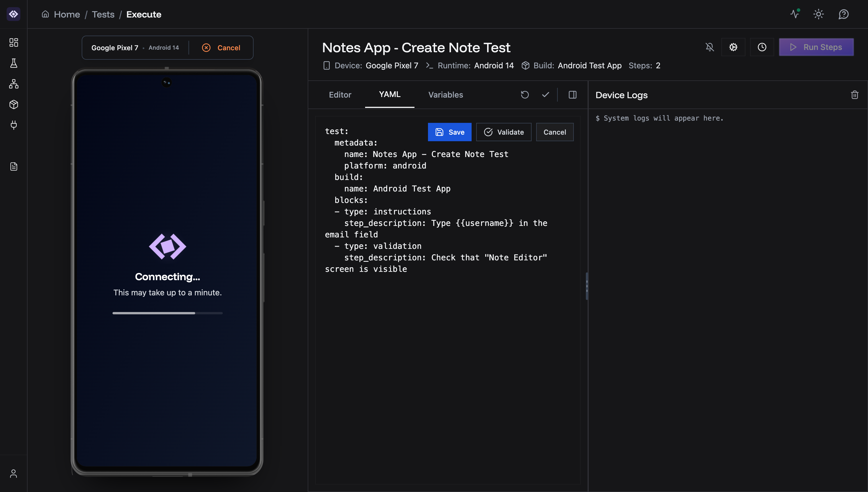Screen dimensions: 868x492
Task: Cancel the device connection to Google Pixel 7
Action: tap(221, 47)
